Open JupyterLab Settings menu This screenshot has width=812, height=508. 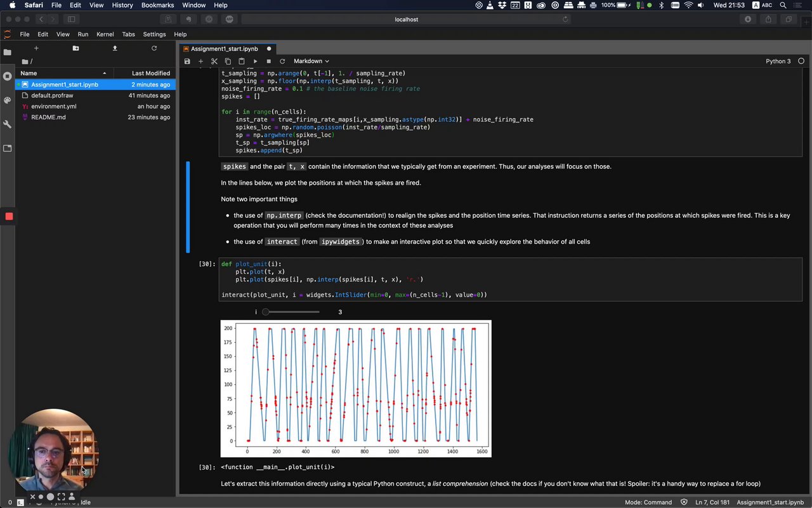click(x=154, y=34)
